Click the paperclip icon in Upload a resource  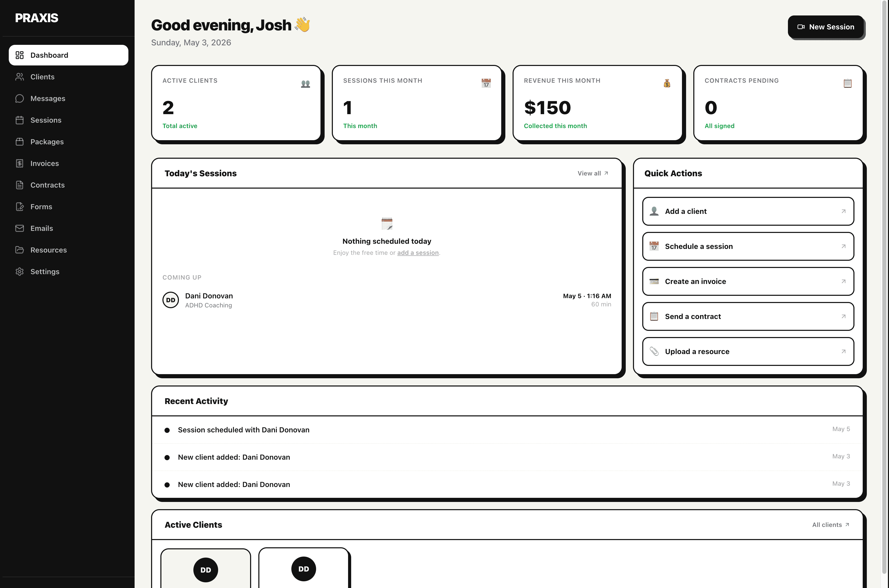click(x=654, y=351)
